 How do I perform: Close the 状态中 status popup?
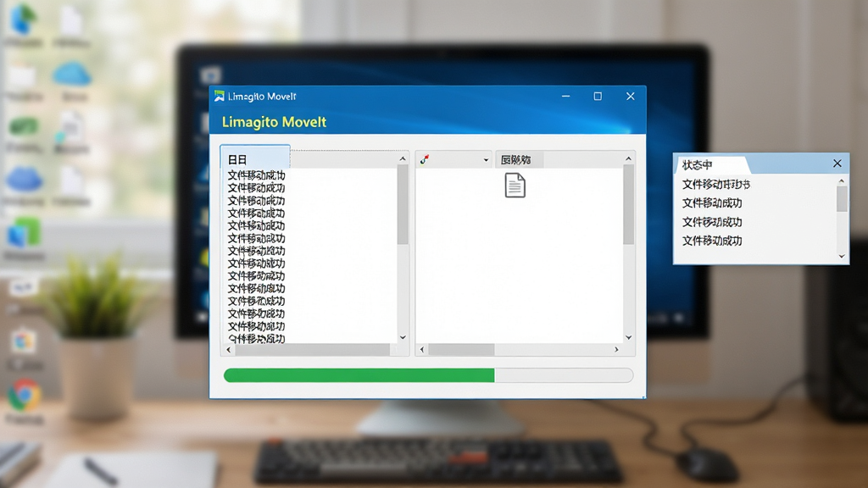[x=837, y=164]
